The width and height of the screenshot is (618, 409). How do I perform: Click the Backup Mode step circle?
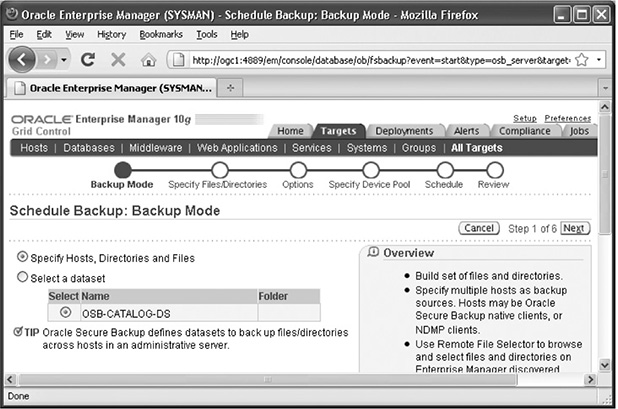[x=123, y=170]
